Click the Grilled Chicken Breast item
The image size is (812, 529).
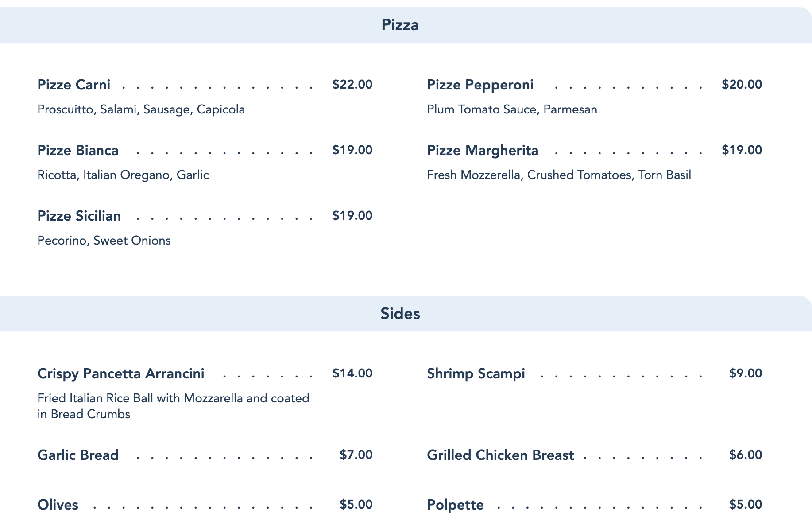click(500, 455)
